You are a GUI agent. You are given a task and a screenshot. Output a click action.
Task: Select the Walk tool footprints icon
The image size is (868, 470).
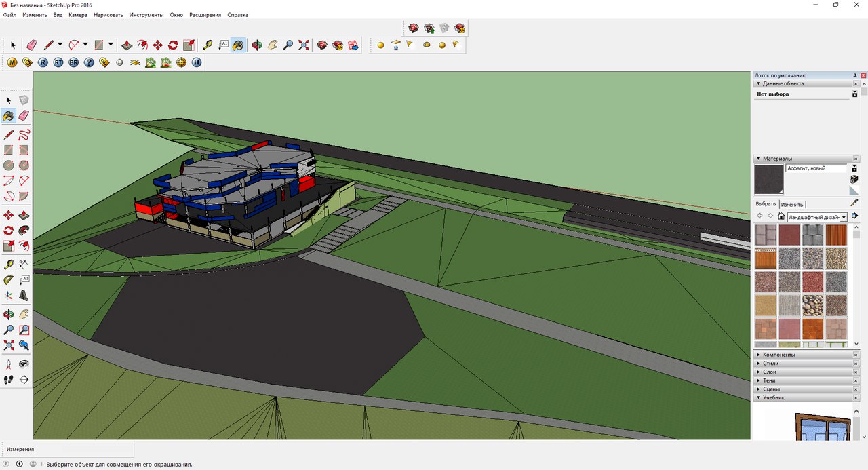(9, 380)
